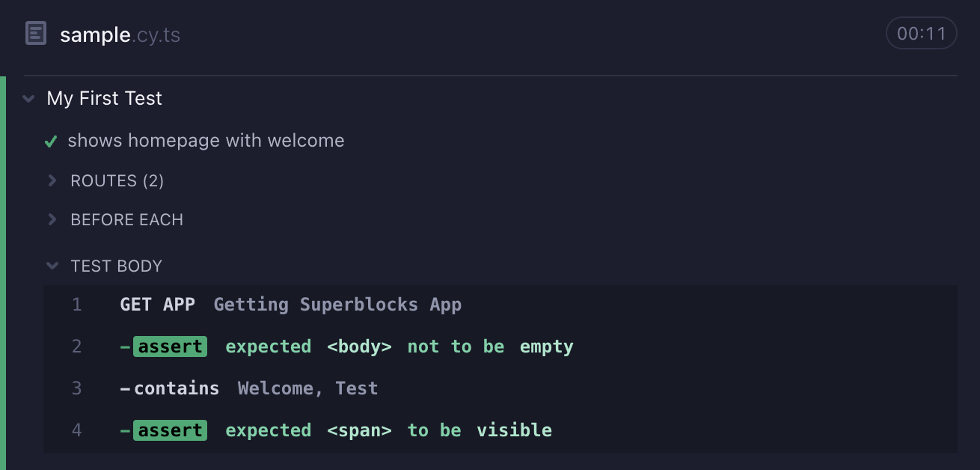
Task: Click the spec file icon beside sample.cy.ts
Action: pos(35,33)
